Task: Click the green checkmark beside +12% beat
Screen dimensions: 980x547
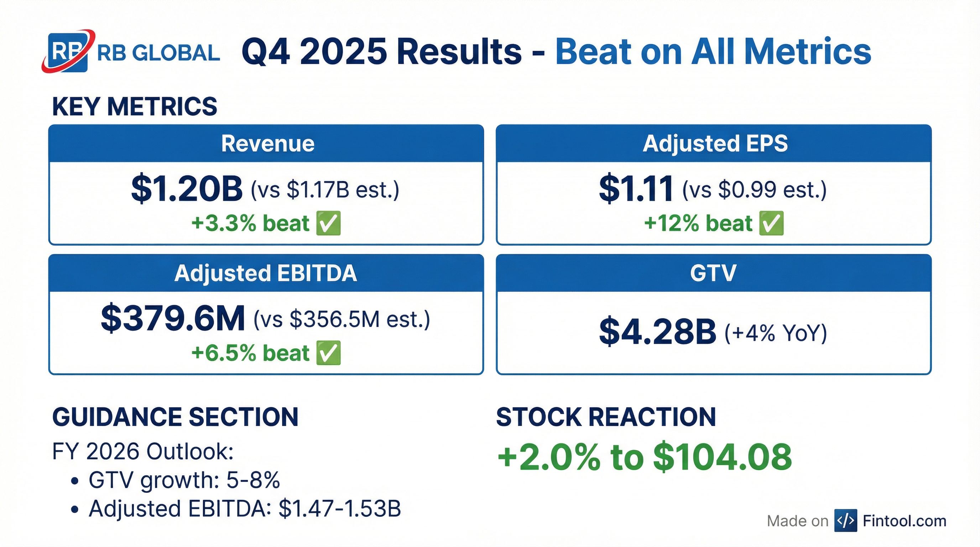Action: click(x=771, y=223)
